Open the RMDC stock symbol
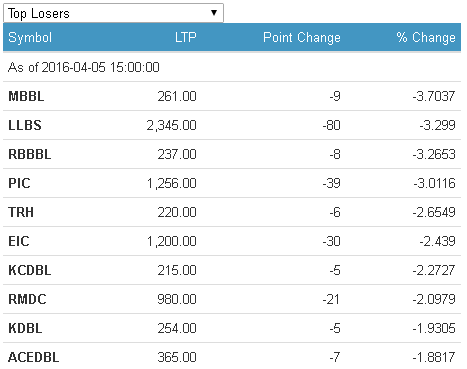The image size is (467, 369). pos(27,299)
